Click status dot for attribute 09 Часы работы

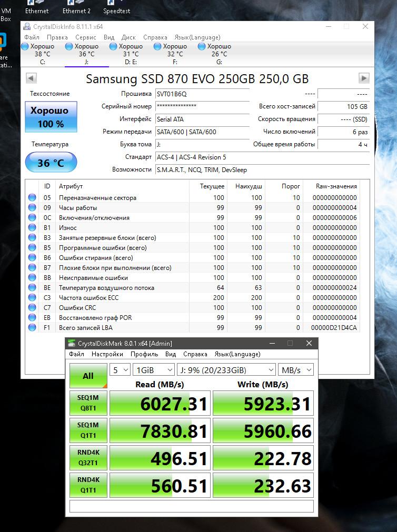[x=32, y=207]
